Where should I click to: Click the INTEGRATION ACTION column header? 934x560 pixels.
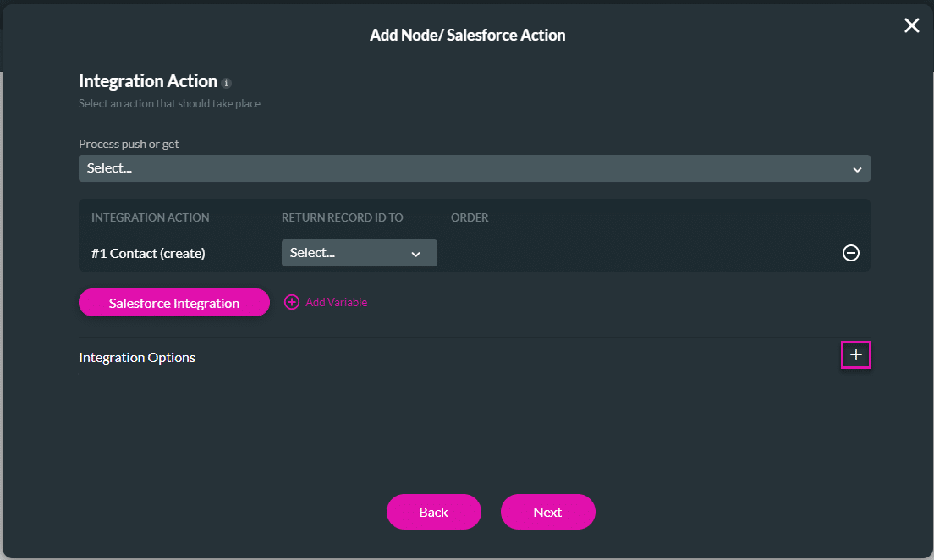(150, 217)
